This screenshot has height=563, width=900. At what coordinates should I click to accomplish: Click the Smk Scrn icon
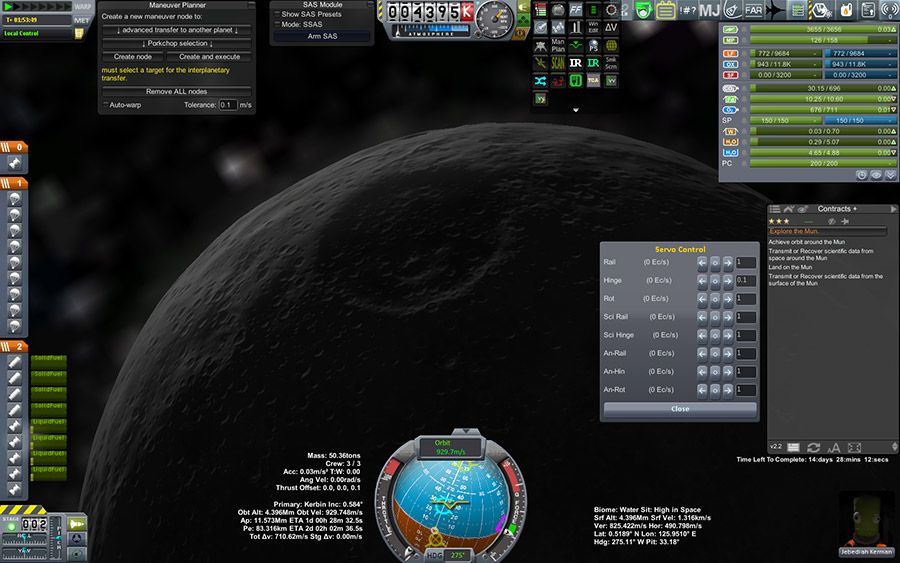point(611,63)
